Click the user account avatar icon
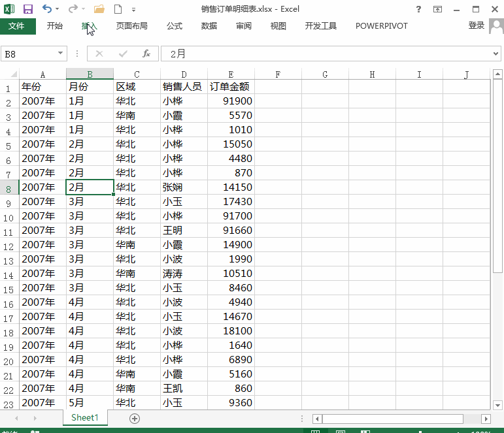The width and height of the screenshot is (504, 433). pos(496,26)
